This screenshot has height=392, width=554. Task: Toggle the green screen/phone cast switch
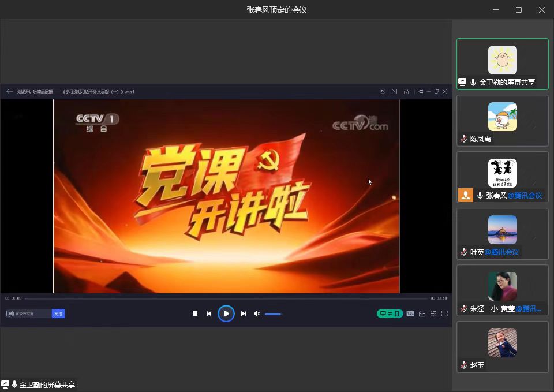click(x=390, y=313)
